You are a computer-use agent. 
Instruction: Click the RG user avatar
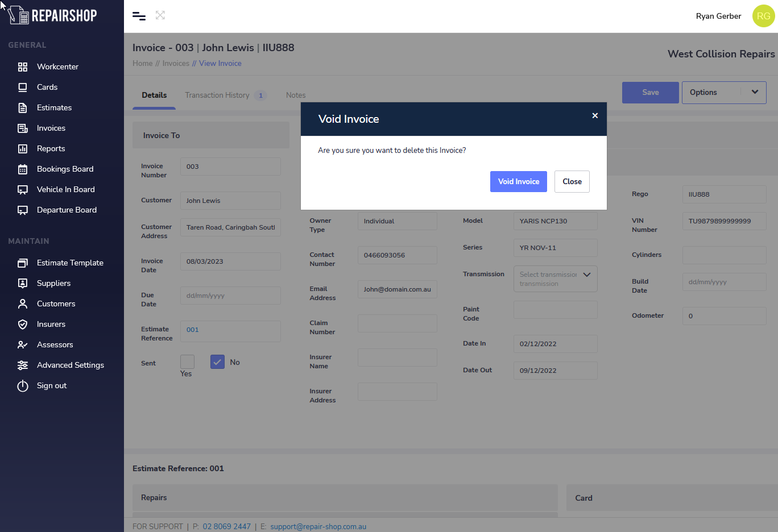(x=763, y=16)
